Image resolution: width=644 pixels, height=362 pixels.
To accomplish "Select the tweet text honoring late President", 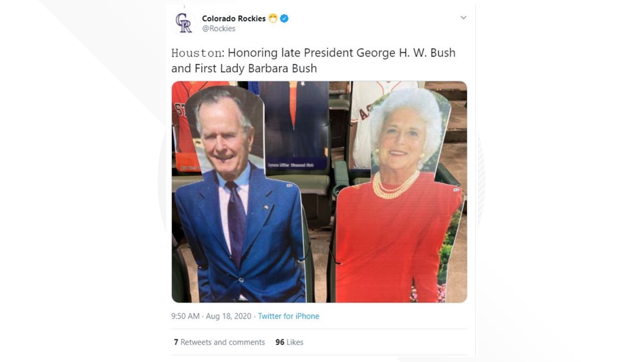I will point(314,60).
